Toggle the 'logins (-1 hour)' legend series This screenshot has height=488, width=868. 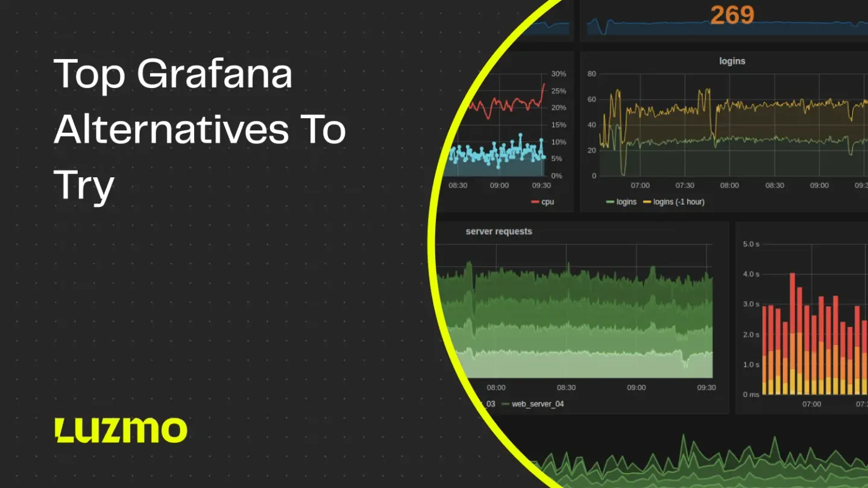coord(673,201)
